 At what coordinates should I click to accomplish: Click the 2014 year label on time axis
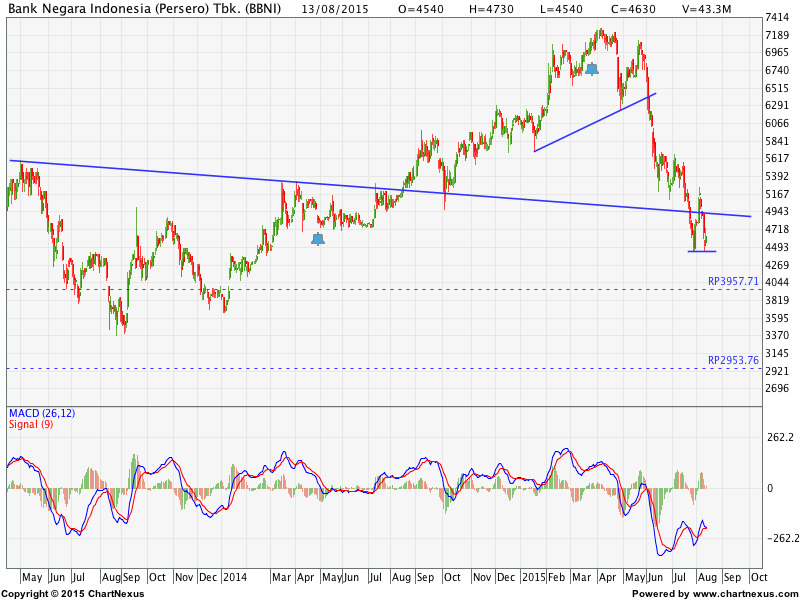click(x=235, y=577)
